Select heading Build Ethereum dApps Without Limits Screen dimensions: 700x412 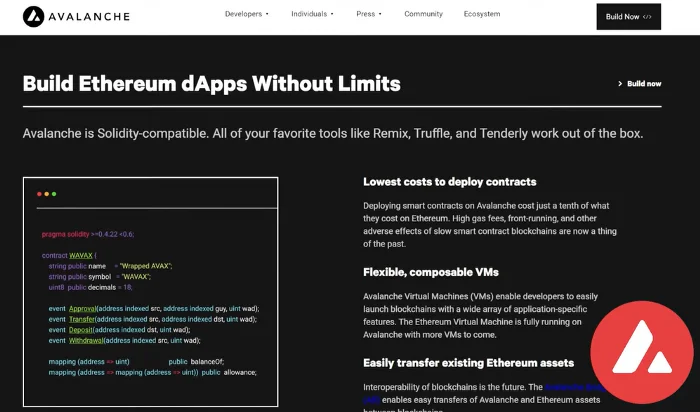tap(212, 83)
